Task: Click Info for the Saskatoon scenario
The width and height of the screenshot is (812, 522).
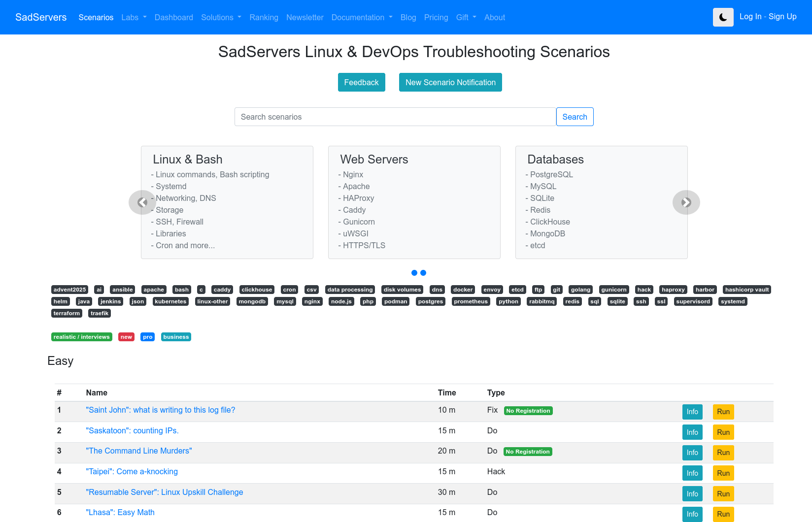Action: click(x=692, y=432)
